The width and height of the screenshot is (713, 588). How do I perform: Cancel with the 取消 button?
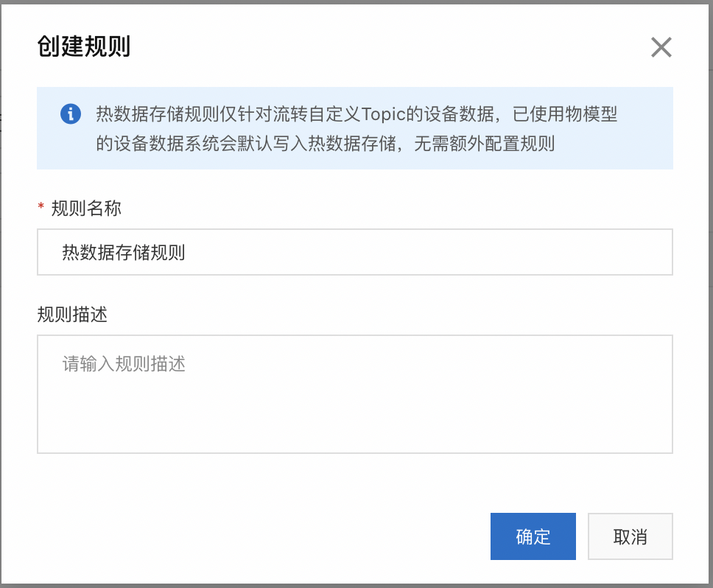point(631,536)
